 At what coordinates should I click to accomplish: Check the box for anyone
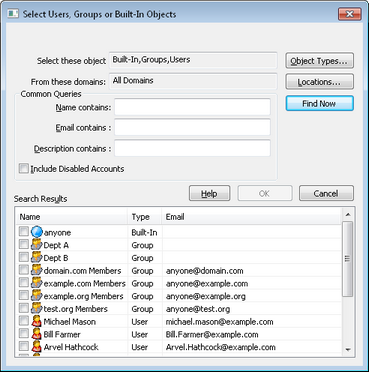[x=24, y=232]
